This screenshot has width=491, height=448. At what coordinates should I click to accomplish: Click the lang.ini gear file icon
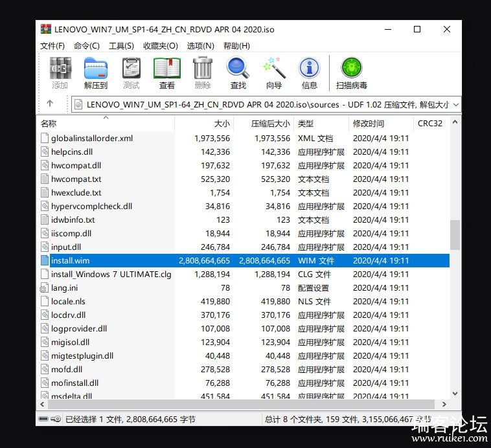coord(45,288)
